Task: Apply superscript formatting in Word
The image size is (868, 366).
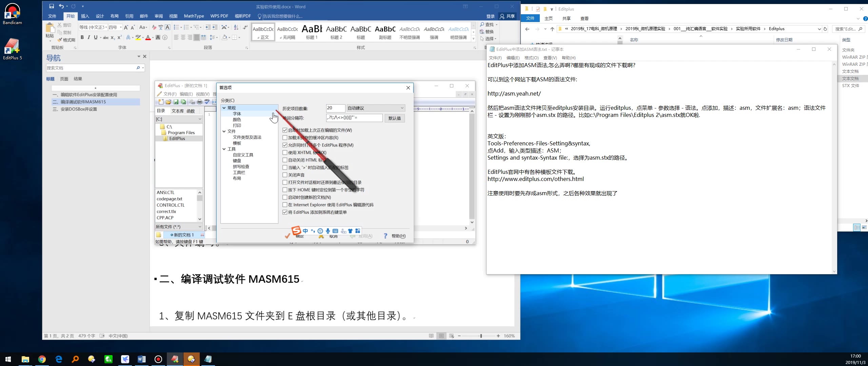Action: [119, 37]
